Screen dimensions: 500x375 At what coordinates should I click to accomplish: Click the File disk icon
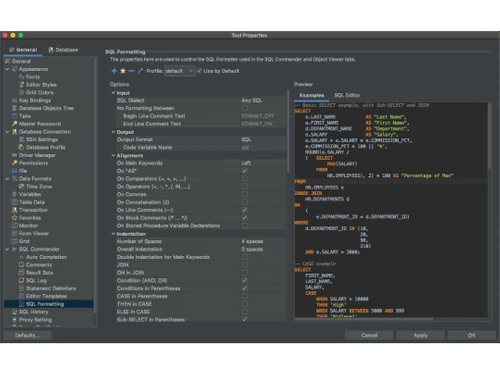14,171
